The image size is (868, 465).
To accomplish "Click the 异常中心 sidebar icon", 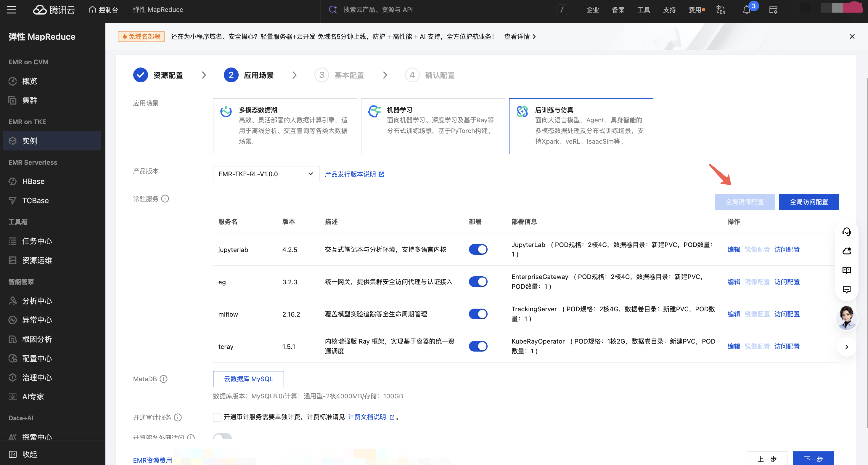I will (x=12, y=320).
